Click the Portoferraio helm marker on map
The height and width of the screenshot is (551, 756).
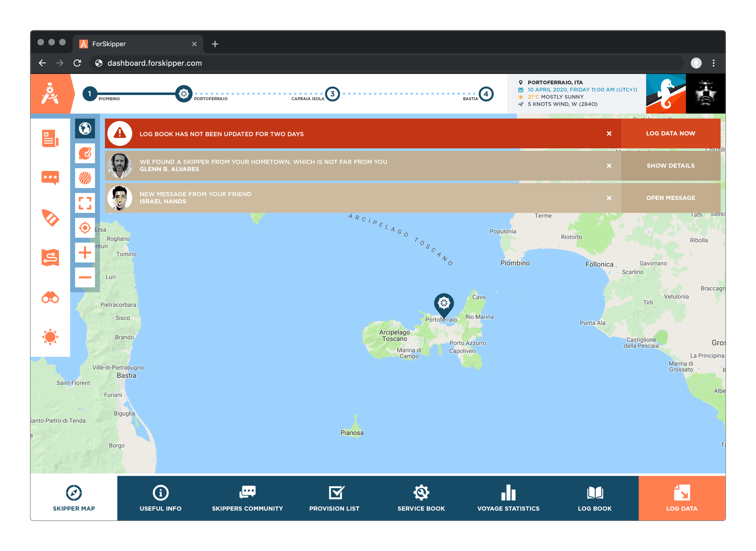444,303
